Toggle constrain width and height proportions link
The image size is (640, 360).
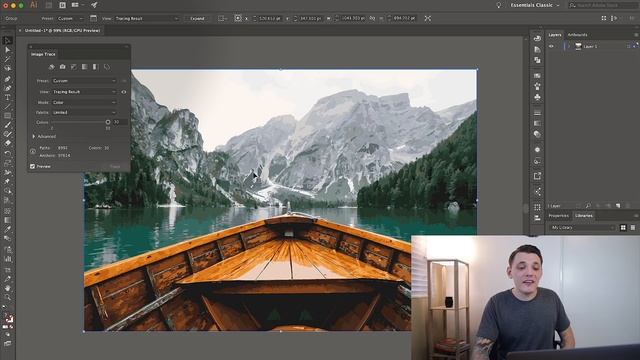click(x=372, y=18)
